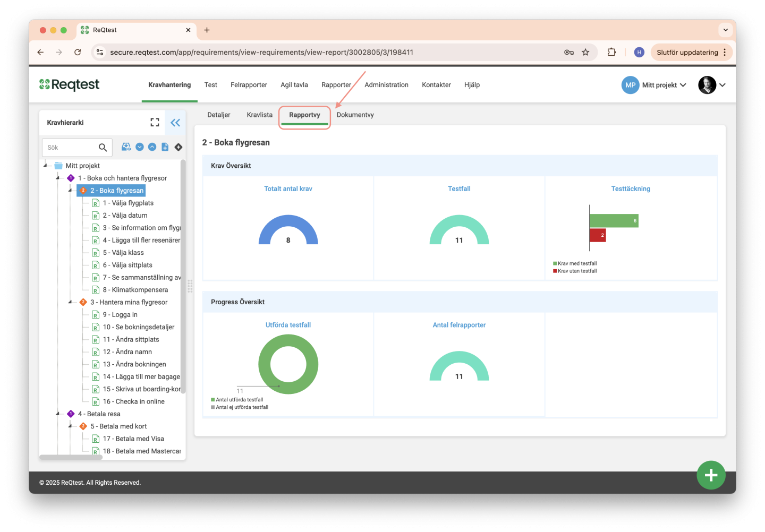This screenshot has width=765, height=532.
Task: Collapse the Kravhierarki sidebar with double-chevron
Action: (x=175, y=123)
